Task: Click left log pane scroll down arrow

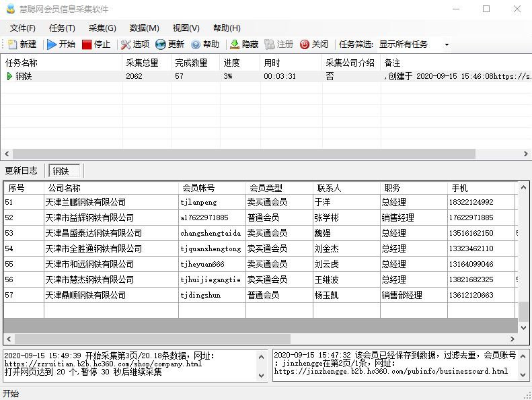Action: [261, 375]
